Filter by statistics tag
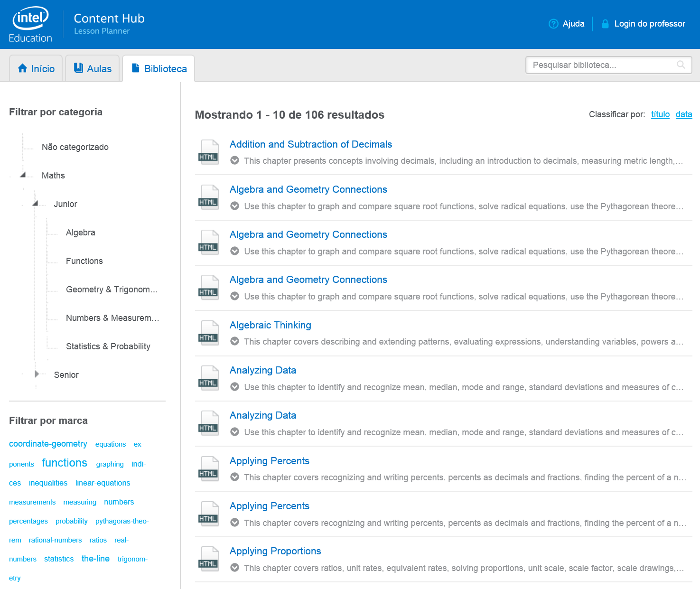Image resolution: width=700 pixels, height=589 pixels. tap(59, 559)
